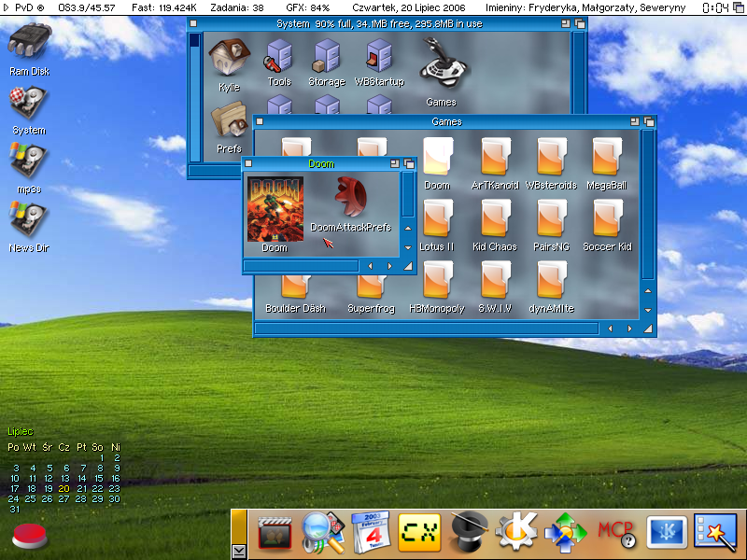Open the Soccer Kid drawer
747x560 pixels.
click(x=607, y=218)
